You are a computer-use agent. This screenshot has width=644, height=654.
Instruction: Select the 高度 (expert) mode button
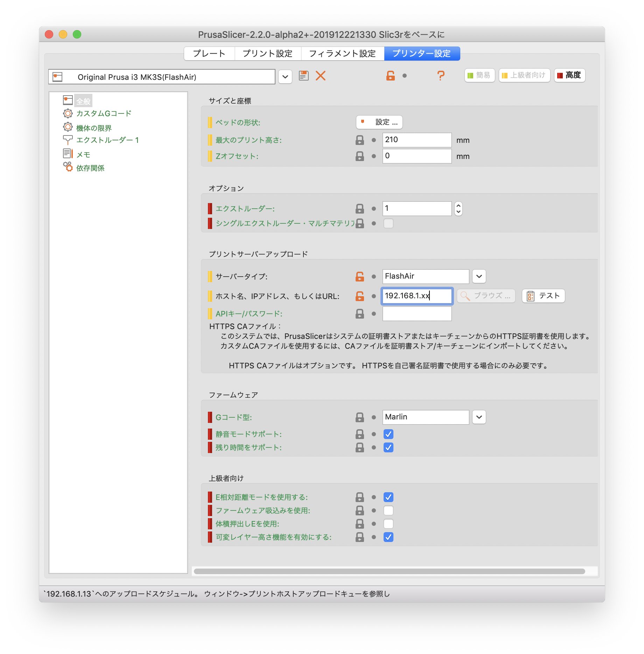(569, 75)
